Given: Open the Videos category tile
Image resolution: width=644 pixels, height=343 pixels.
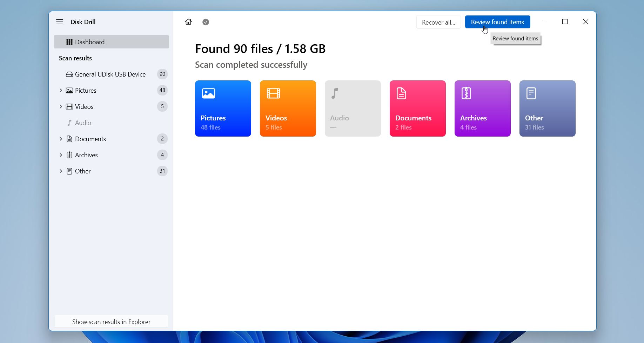Looking at the screenshot, I should [288, 108].
